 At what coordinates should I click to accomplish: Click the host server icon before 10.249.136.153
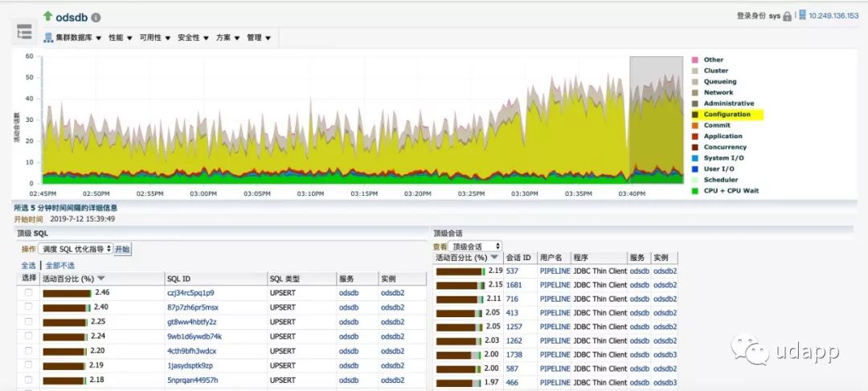point(801,15)
